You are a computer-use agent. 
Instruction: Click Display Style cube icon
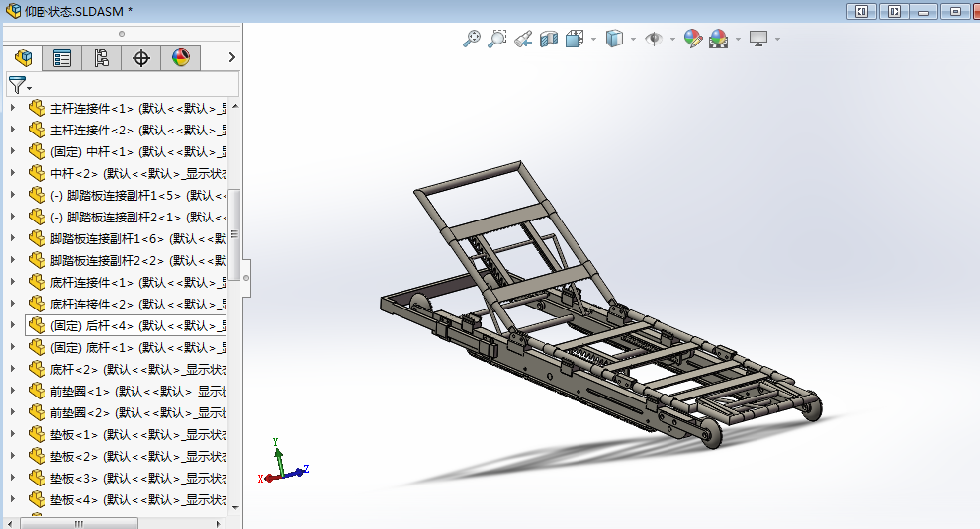point(614,39)
